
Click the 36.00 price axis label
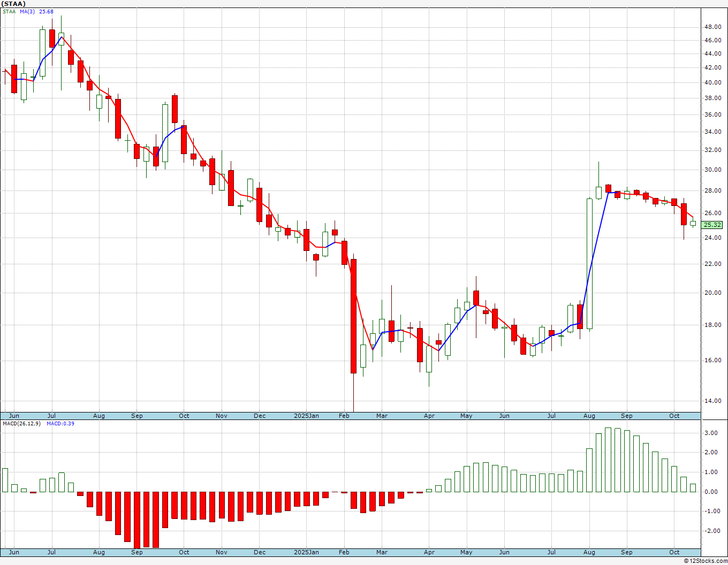click(x=712, y=114)
